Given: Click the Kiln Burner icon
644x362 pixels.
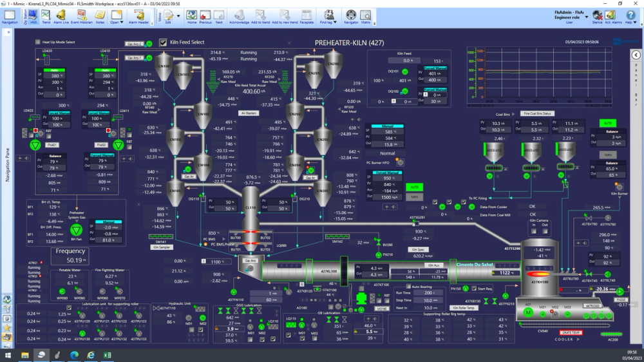Looking at the screenshot, I should 620,187.
